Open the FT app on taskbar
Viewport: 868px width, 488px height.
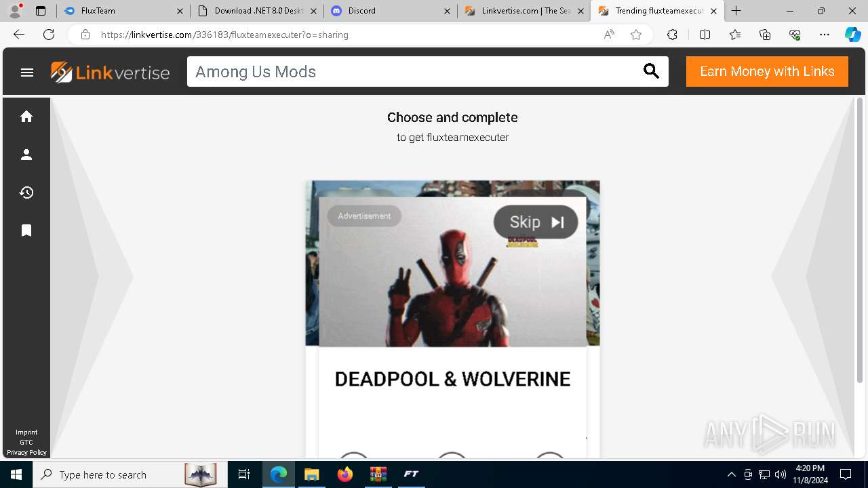[411, 474]
